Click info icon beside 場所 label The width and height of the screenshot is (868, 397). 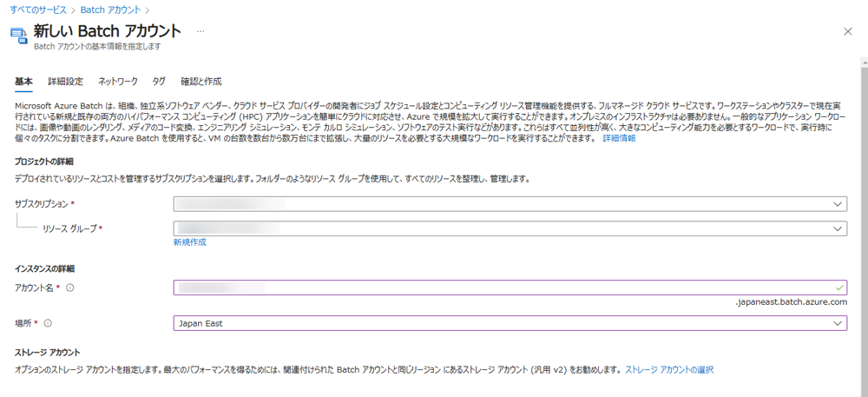point(48,323)
